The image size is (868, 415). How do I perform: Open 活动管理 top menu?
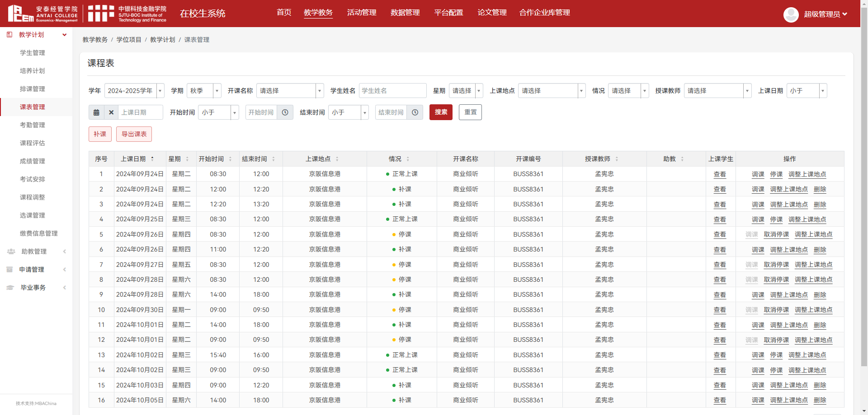coord(362,13)
